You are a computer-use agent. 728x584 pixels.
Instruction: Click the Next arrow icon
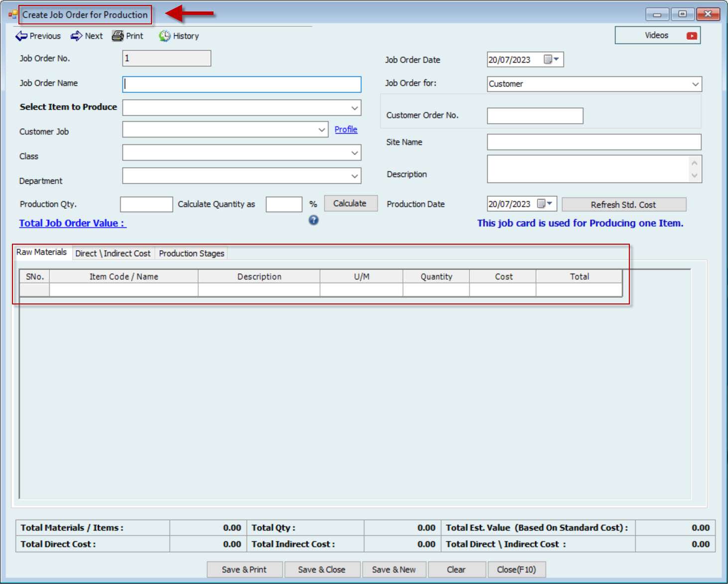[x=76, y=36]
